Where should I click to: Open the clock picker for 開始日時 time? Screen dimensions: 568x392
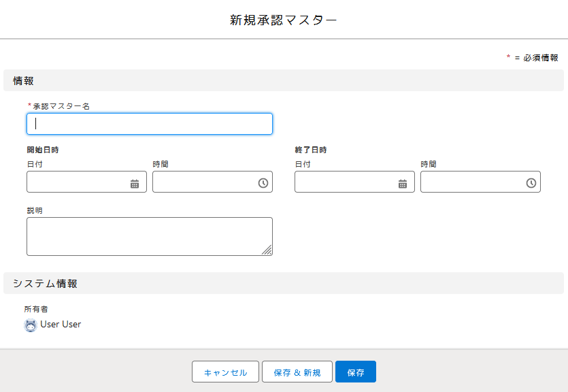coord(263,183)
